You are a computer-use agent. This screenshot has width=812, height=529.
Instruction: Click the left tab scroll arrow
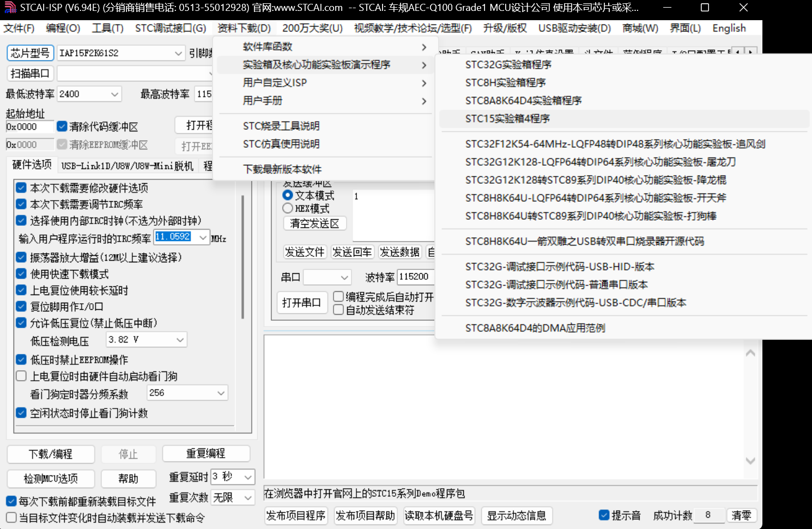tap(738, 52)
